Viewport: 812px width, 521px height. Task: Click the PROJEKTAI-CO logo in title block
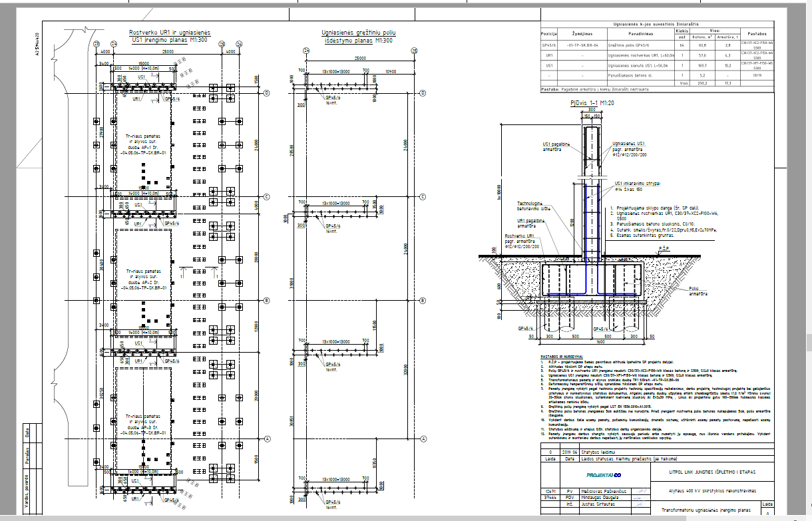pos(603,475)
